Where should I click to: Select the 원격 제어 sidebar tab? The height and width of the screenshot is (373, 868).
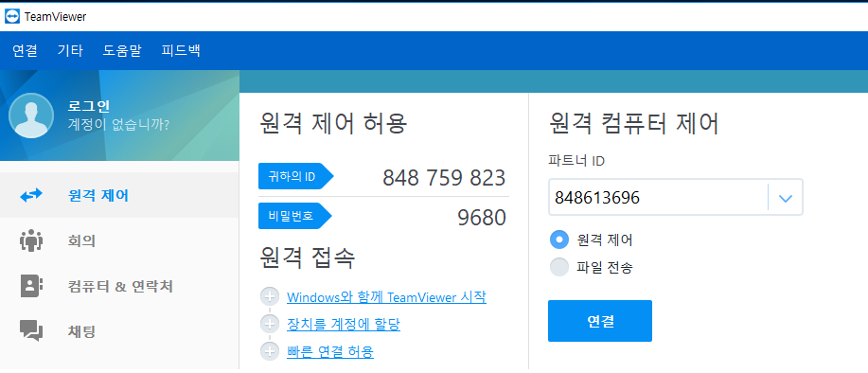tap(119, 195)
